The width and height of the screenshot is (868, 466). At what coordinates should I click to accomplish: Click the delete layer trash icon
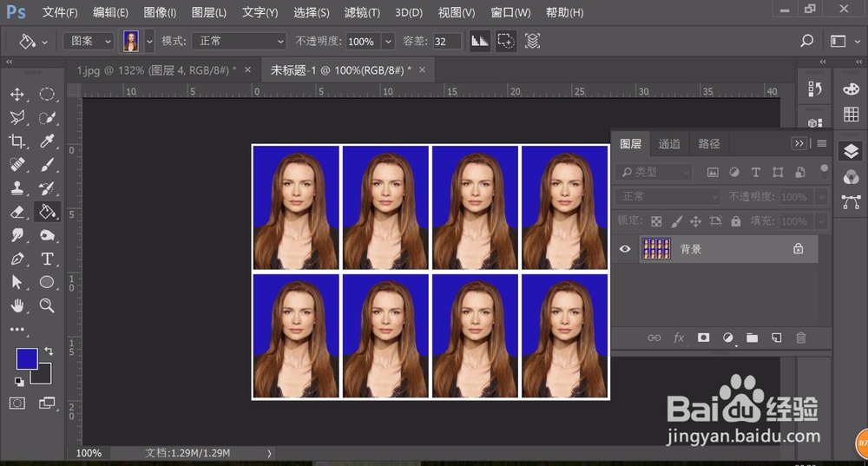800,338
